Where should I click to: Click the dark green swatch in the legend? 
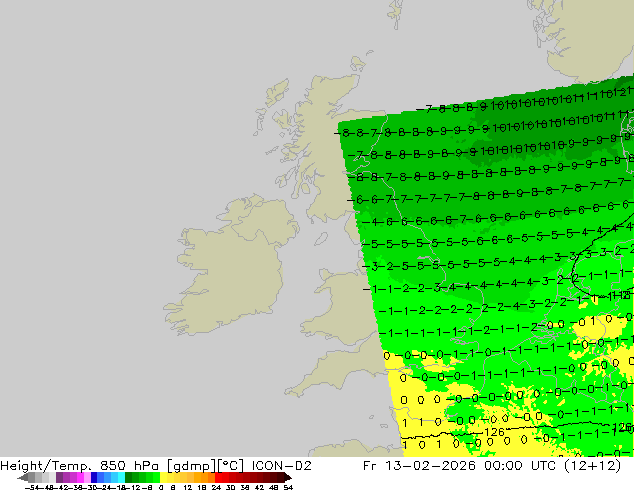click(x=129, y=477)
